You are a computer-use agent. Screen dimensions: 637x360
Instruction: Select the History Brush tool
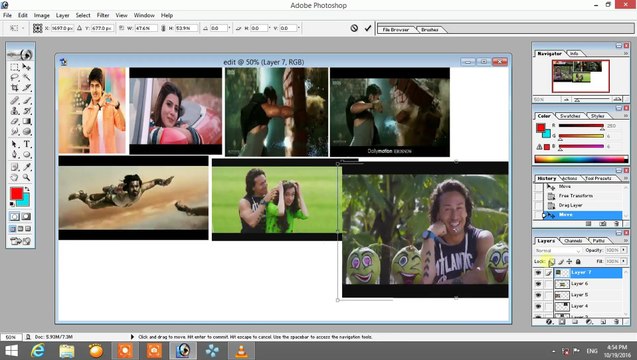pos(26,111)
